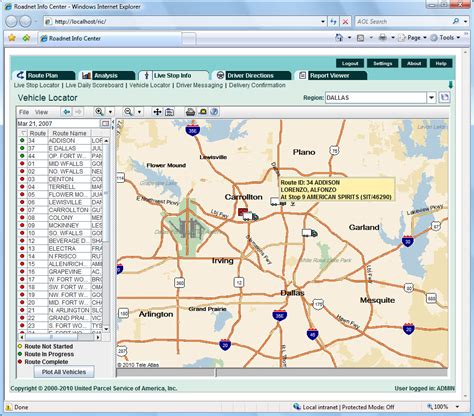Open the Delivery Confirmation link
Image resolution: width=474 pixels, height=416 pixels.
pos(257,85)
